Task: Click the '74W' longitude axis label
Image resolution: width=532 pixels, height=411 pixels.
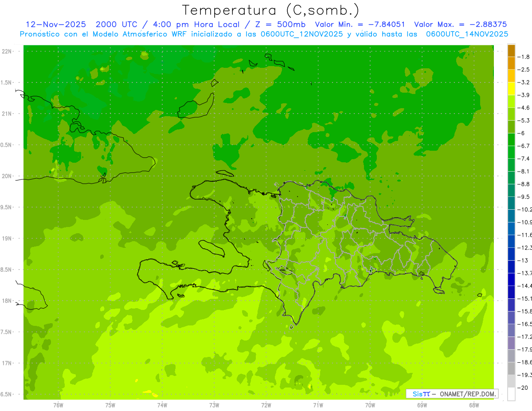Action: click(162, 405)
